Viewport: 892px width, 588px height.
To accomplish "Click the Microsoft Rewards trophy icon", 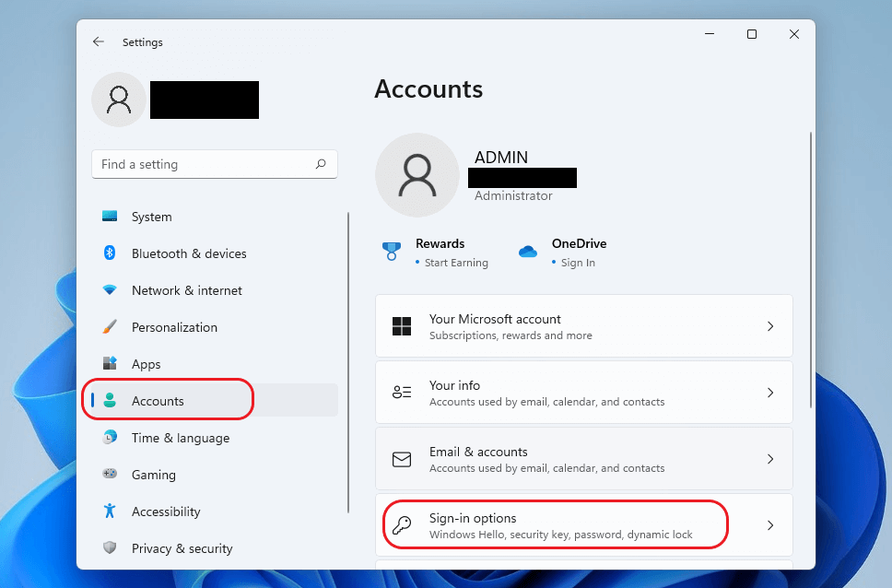I will tap(391, 251).
